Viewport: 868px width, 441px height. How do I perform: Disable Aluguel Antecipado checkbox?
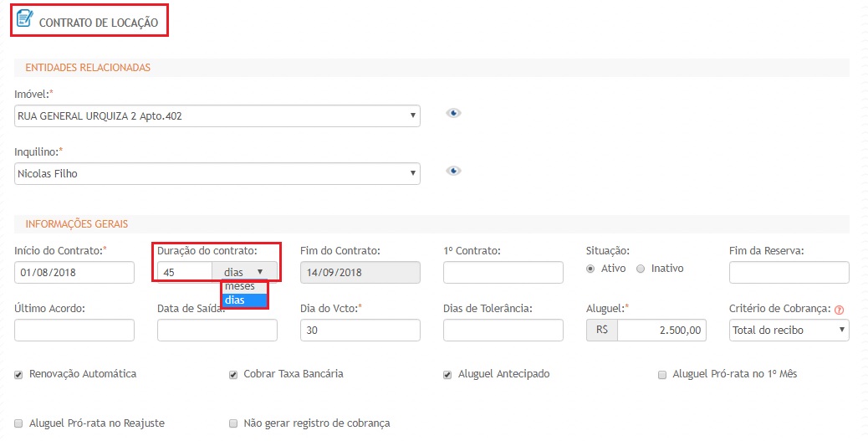pos(447,374)
